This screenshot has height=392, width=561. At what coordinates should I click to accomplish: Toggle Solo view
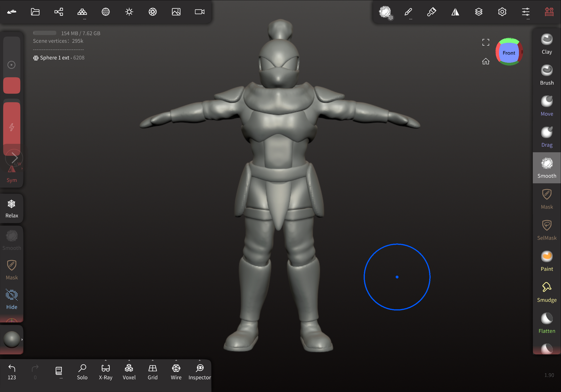coord(82,372)
